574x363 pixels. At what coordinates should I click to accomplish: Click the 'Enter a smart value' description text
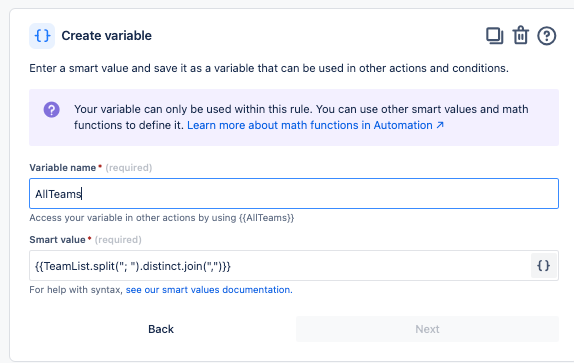pyautogui.click(x=269, y=68)
